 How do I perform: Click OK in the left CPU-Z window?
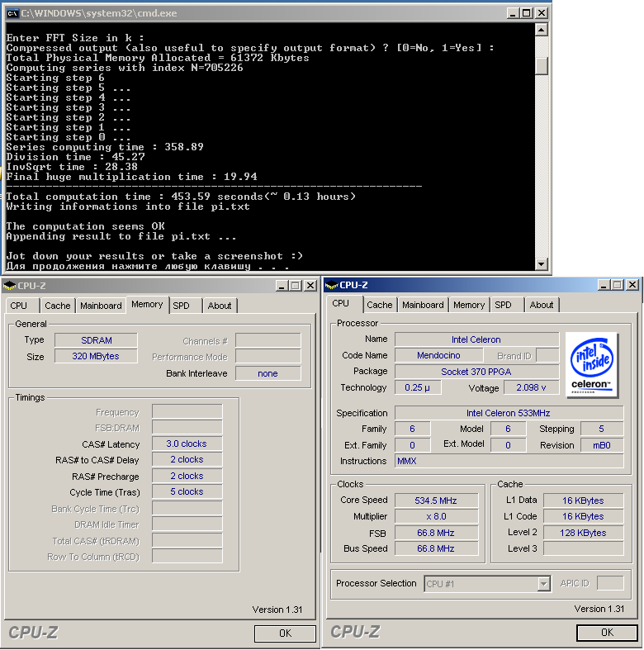(285, 633)
